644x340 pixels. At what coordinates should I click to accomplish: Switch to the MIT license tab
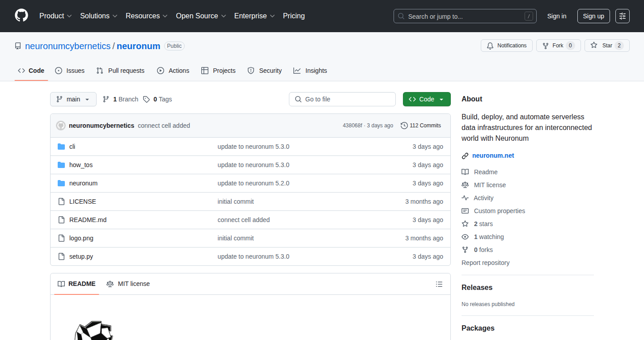pos(128,284)
